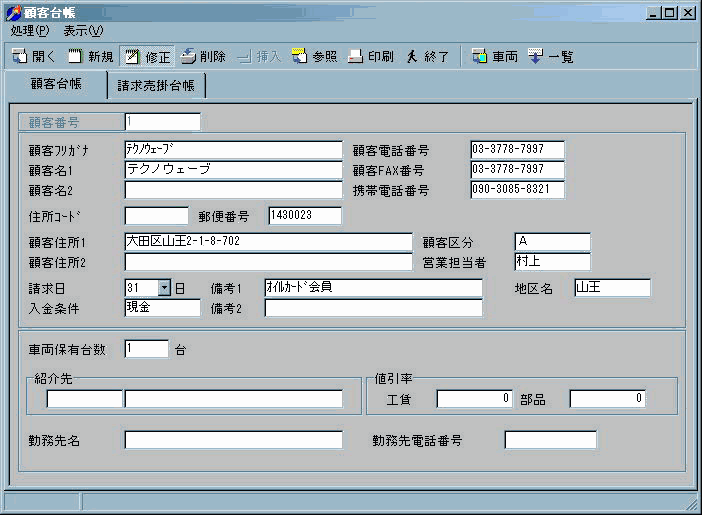Click the 顧客住所1 address field
The width and height of the screenshot is (702, 515).
coord(268,242)
